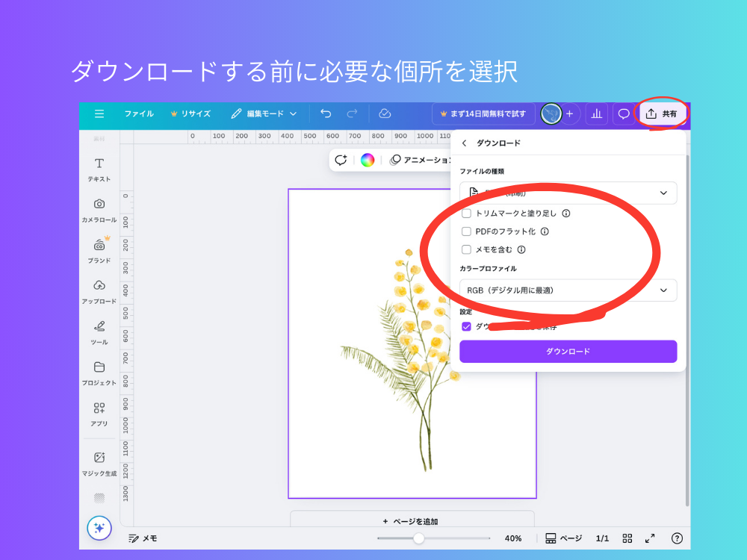The width and height of the screenshot is (747, 560).
Task: Enable トリムマークと塗り足し option
Action: pyautogui.click(x=467, y=213)
